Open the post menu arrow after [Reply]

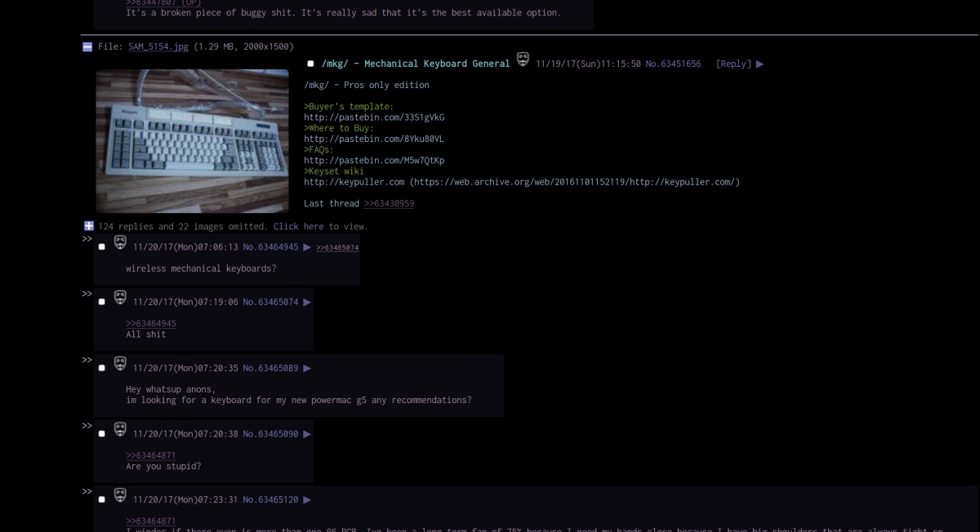pyautogui.click(x=759, y=64)
